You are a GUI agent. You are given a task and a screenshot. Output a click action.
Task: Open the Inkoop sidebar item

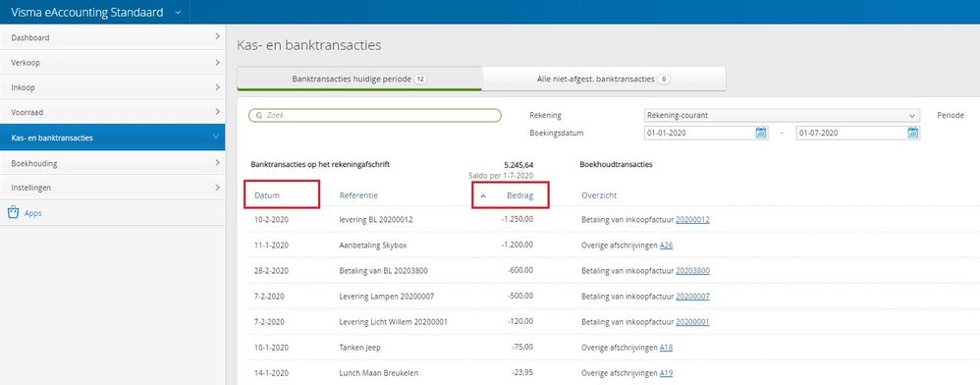pos(113,87)
